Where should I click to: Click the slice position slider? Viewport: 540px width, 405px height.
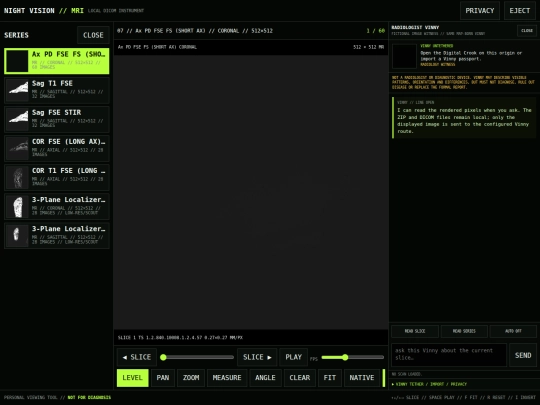(x=197, y=357)
